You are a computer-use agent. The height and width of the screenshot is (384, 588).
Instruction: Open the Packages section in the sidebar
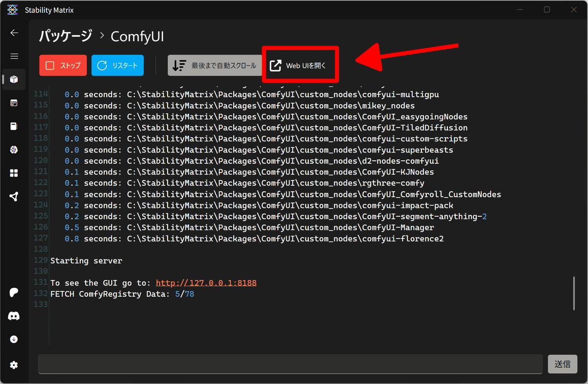[14, 79]
